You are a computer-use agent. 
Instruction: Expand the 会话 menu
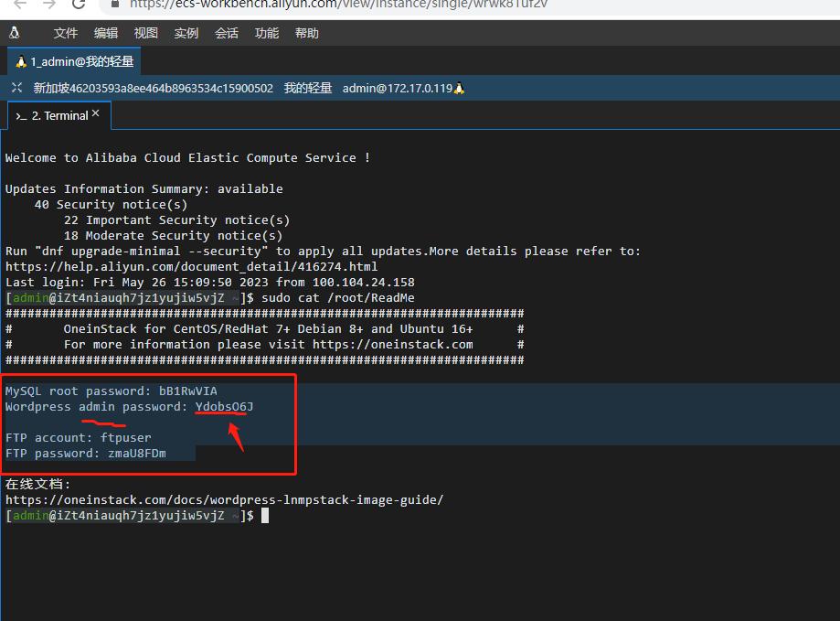click(227, 33)
